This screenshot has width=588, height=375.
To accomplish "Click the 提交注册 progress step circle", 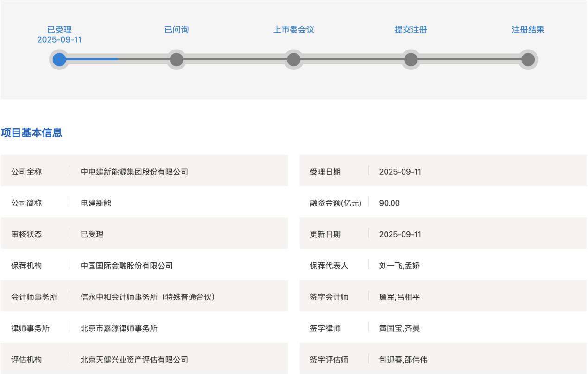I will click(x=411, y=59).
